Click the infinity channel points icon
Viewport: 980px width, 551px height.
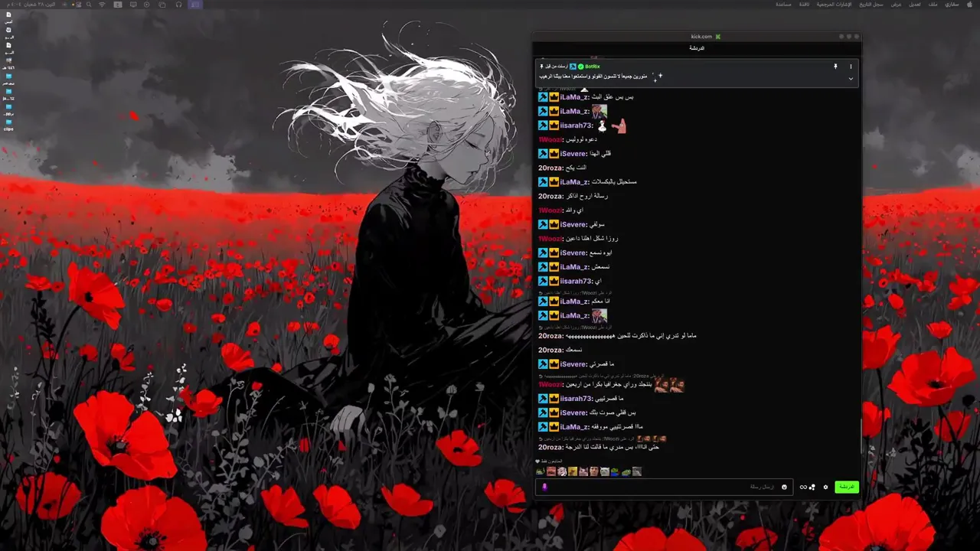pos(804,487)
